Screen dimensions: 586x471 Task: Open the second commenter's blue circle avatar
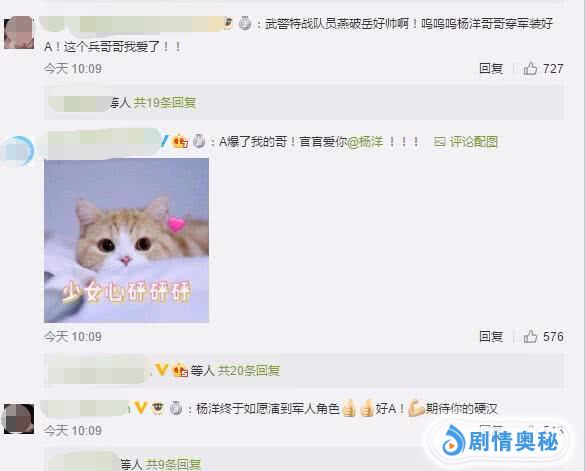19,151
